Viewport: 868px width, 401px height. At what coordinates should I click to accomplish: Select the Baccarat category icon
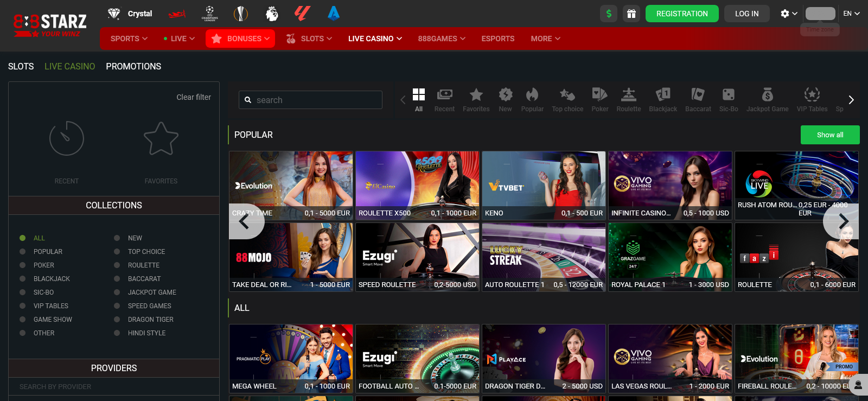[698, 100]
